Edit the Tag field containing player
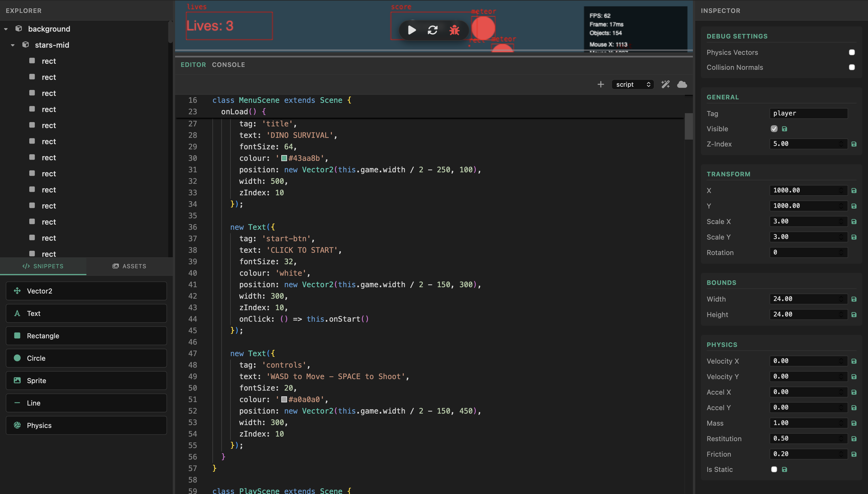This screenshot has width=868, height=494. (x=808, y=113)
